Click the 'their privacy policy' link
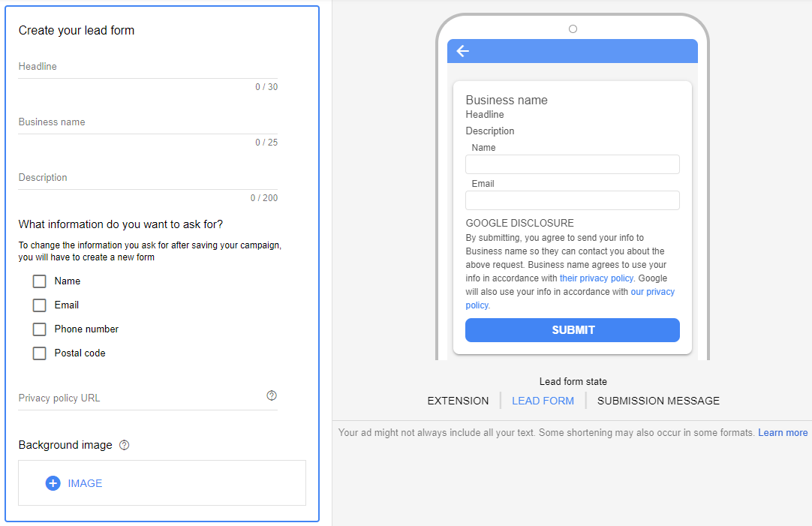 (597, 278)
